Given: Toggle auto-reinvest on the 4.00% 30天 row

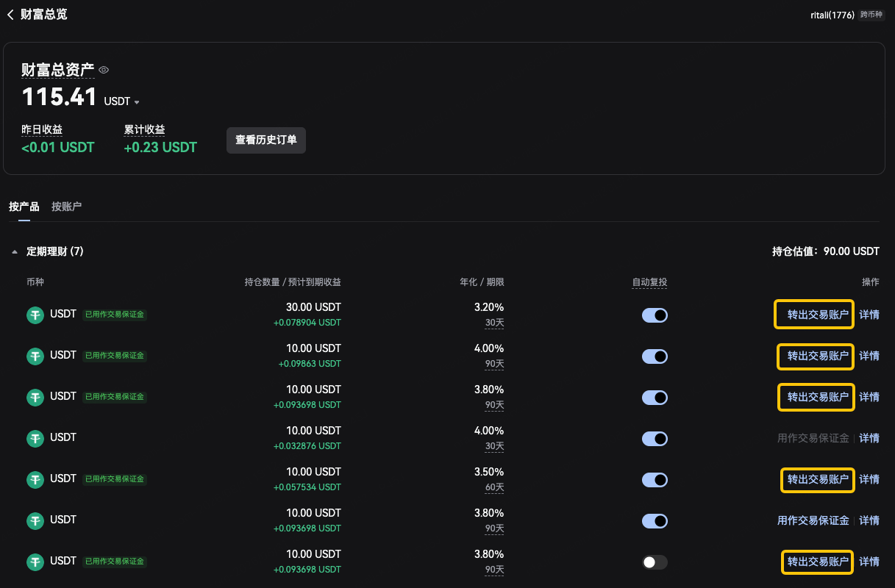Looking at the screenshot, I should tap(655, 439).
